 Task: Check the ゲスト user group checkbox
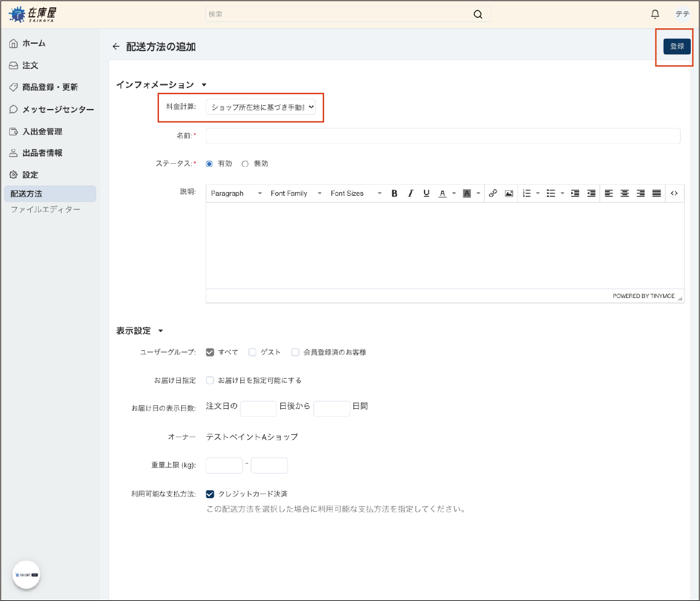pyautogui.click(x=253, y=352)
